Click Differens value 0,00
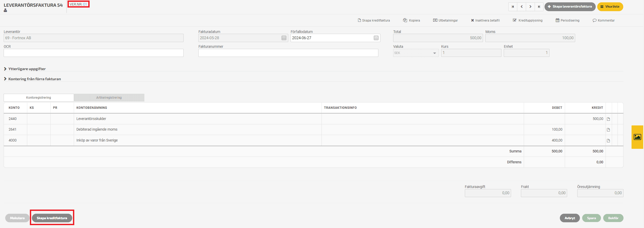The image size is (644, 228). tap(600, 162)
